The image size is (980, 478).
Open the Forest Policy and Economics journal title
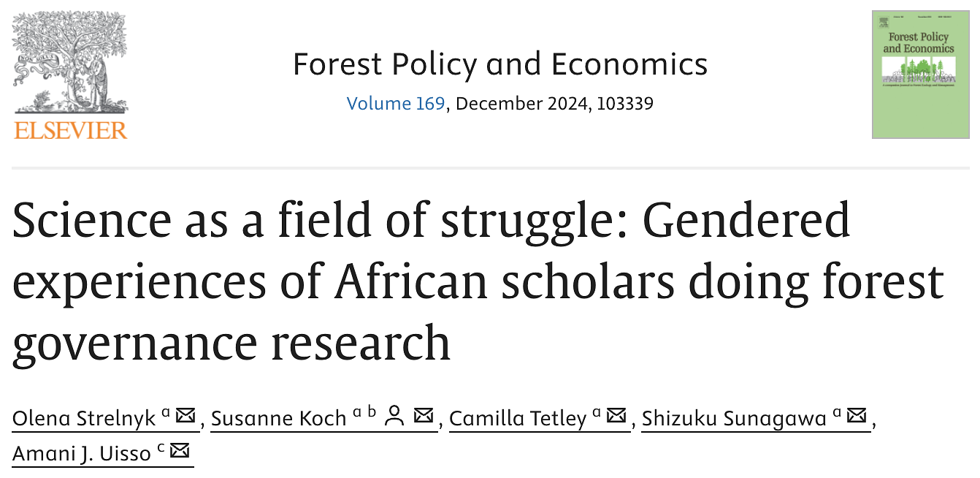click(x=500, y=64)
